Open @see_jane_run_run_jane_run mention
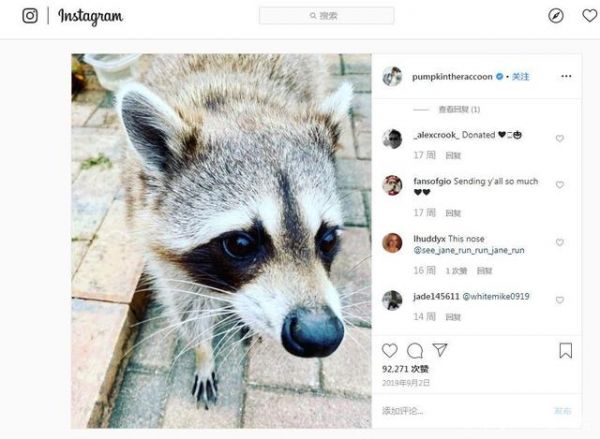The width and height of the screenshot is (600, 439). click(468, 250)
